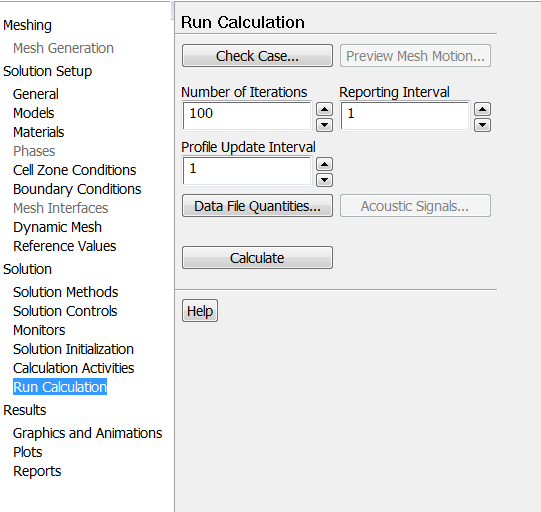This screenshot has width=541, height=512.
Task: Start the solver with Calculate button
Action: point(257,258)
